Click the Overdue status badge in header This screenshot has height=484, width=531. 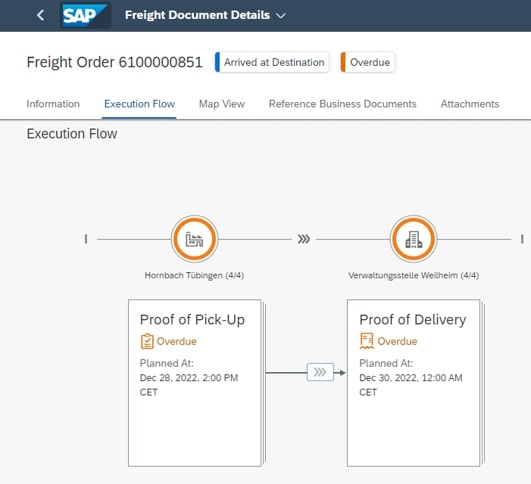[368, 62]
